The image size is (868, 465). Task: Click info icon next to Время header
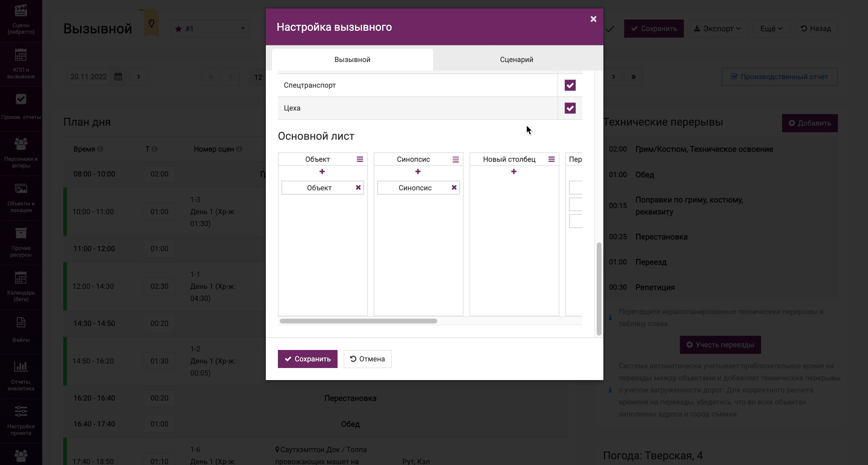click(100, 149)
